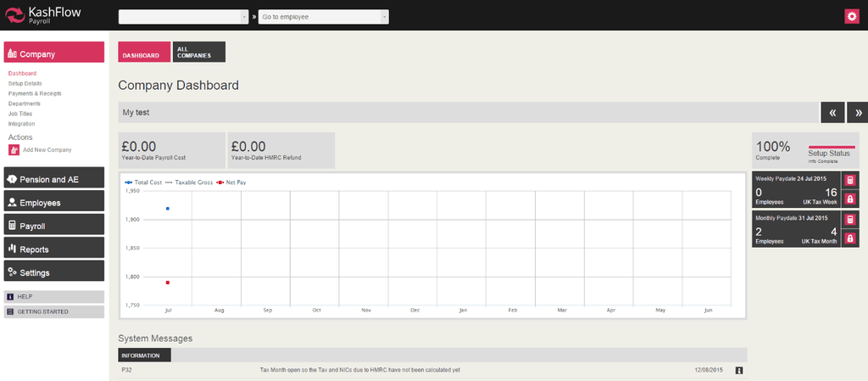Open the company selector dropdown
Image resolution: width=868 pixels, height=381 pixels.
tap(183, 16)
